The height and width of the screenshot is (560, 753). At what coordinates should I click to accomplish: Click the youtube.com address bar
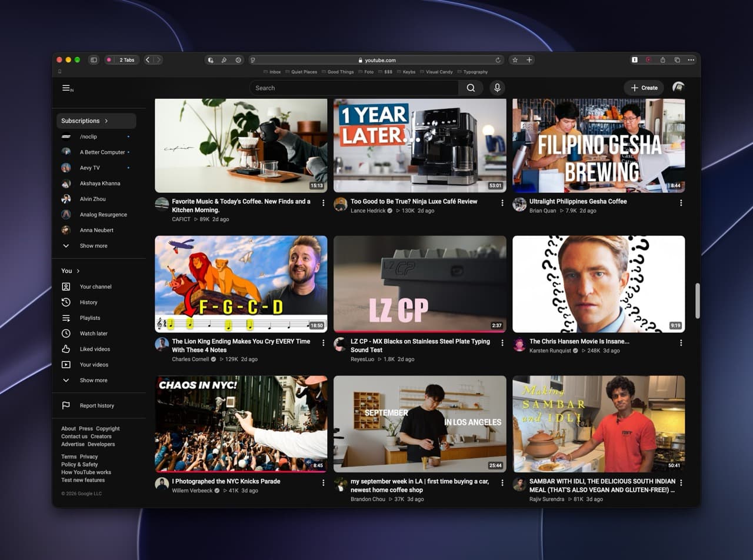coord(376,60)
